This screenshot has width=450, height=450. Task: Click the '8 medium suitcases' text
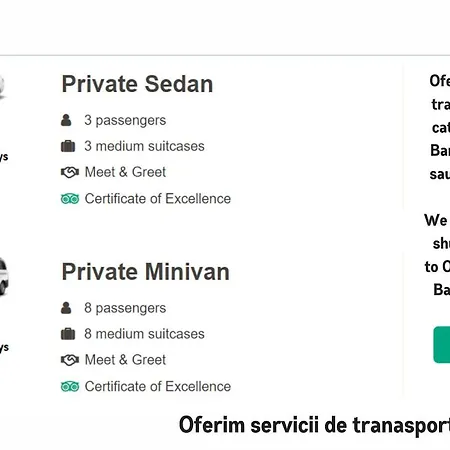[144, 334]
